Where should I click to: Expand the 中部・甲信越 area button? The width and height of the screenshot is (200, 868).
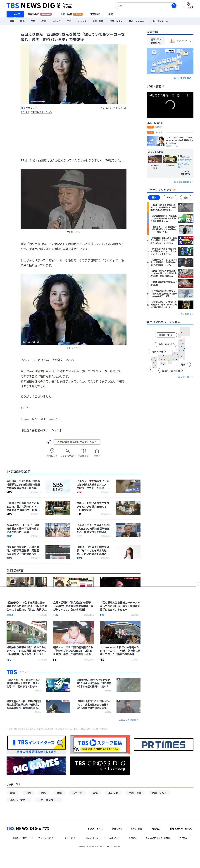click(166, 344)
